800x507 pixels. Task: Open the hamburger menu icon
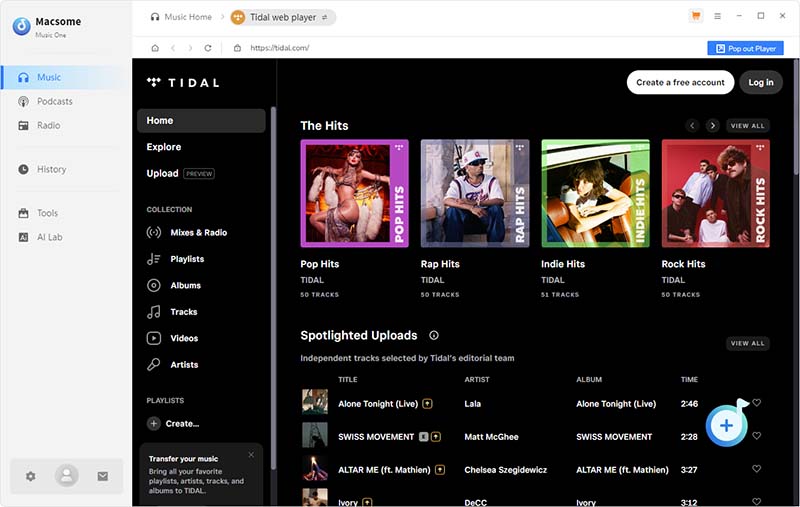(717, 16)
